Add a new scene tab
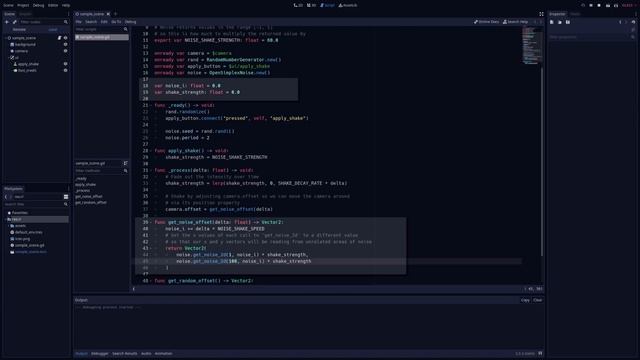 [115, 14]
